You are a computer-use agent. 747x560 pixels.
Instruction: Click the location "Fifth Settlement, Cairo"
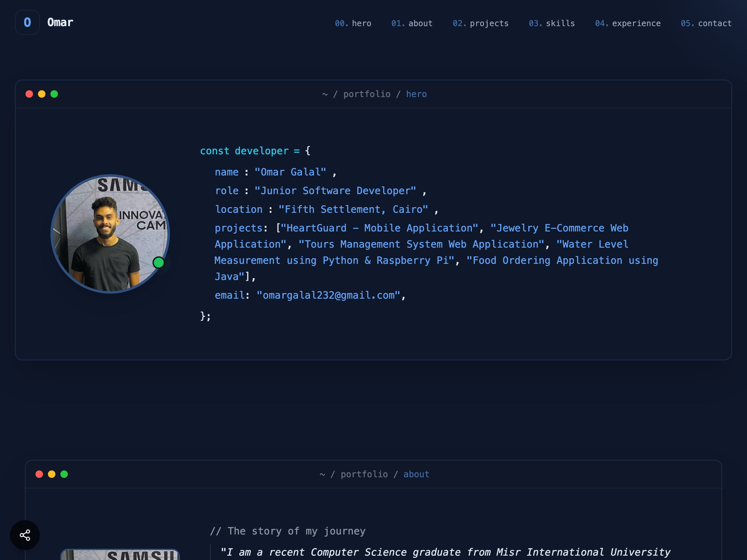coord(353,209)
